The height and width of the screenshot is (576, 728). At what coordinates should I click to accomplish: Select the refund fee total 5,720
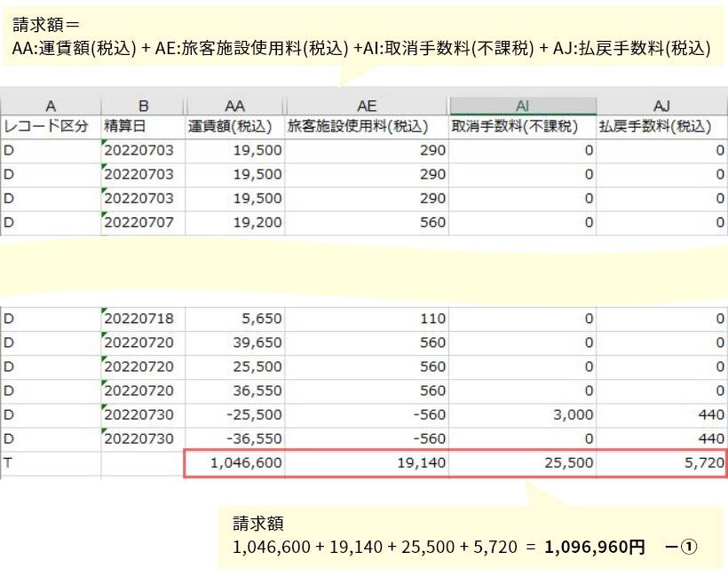[661, 462]
